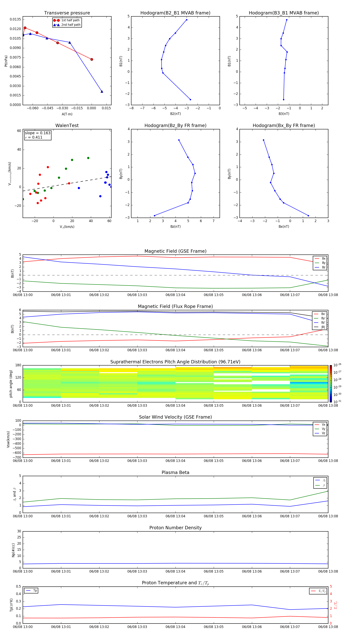Click 'By' in the GSE magnetic field legend
The image size is (351, 644).
click(x=320, y=263)
